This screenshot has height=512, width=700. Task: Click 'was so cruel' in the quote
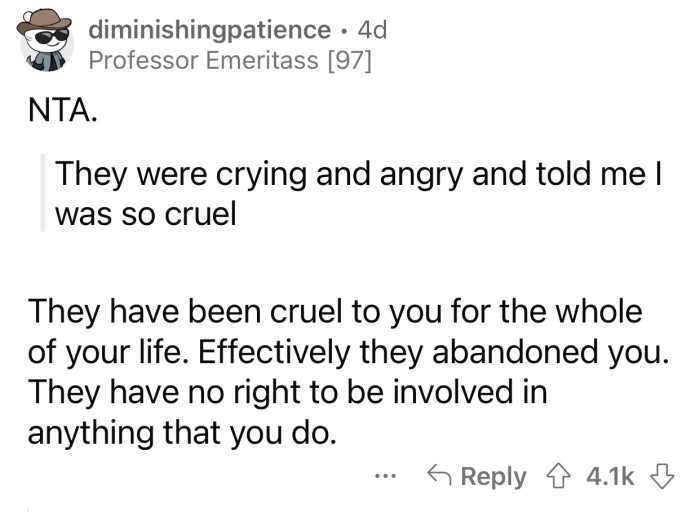145,214
